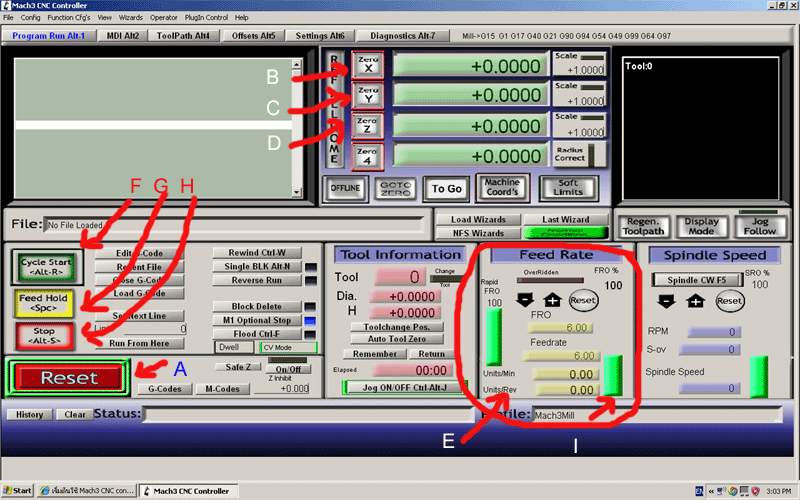The width and height of the screenshot is (800, 500).
Task: Switch to Offsets Alt5 screen
Action: click(x=254, y=36)
